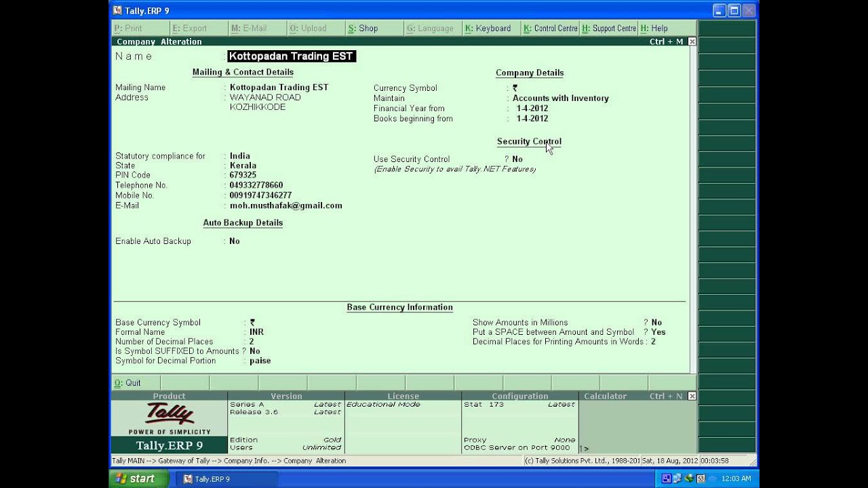Select Tally.ERP 9 taskbar button
868x488 pixels.
click(x=226, y=479)
